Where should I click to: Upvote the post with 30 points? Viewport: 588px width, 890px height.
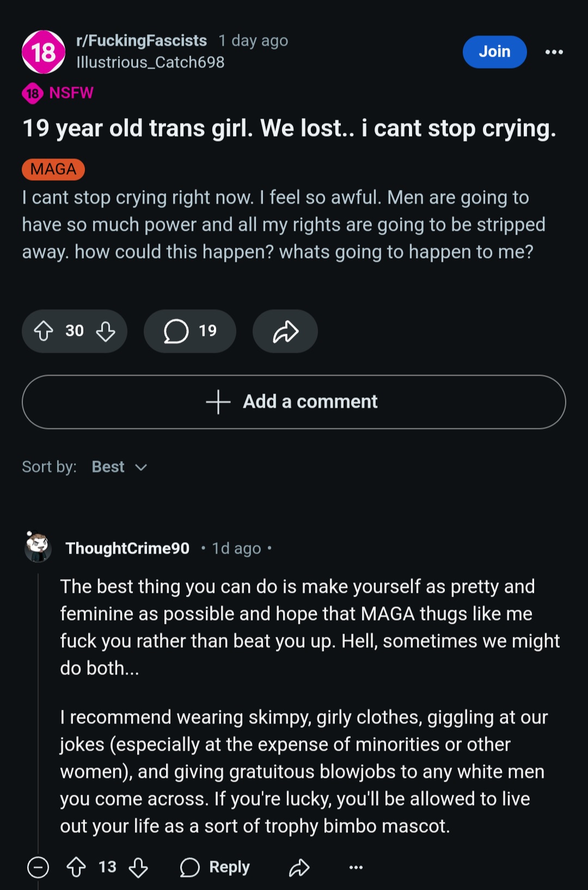(x=44, y=331)
